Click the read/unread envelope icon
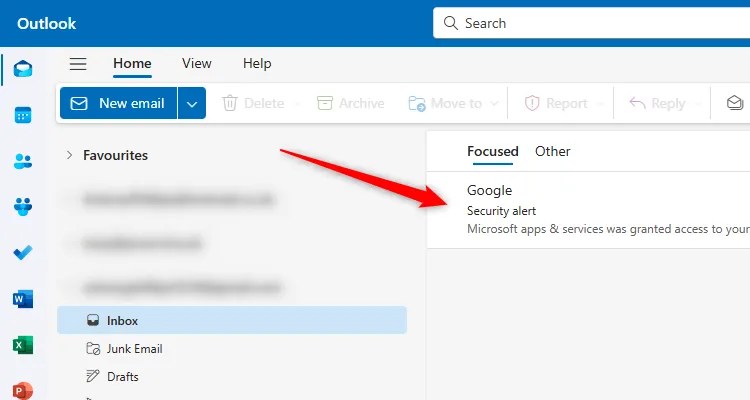Viewport: 750px width, 400px height. click(x=735, y=103)
